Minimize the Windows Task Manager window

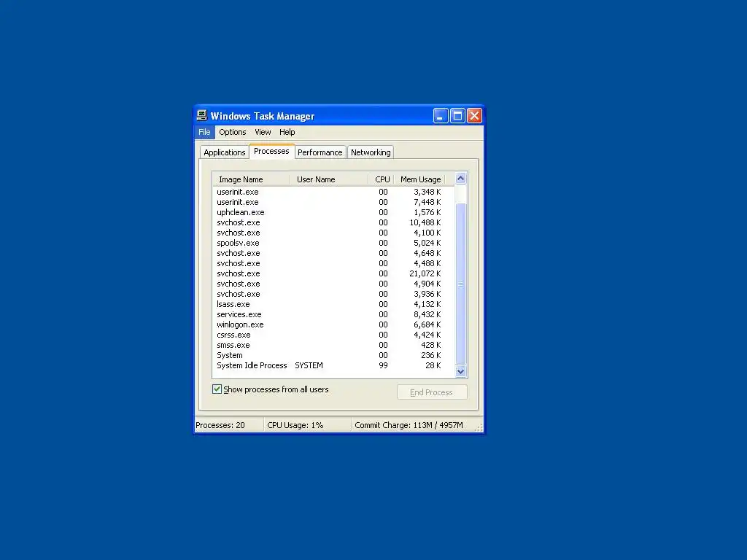[x=441, y=116]
